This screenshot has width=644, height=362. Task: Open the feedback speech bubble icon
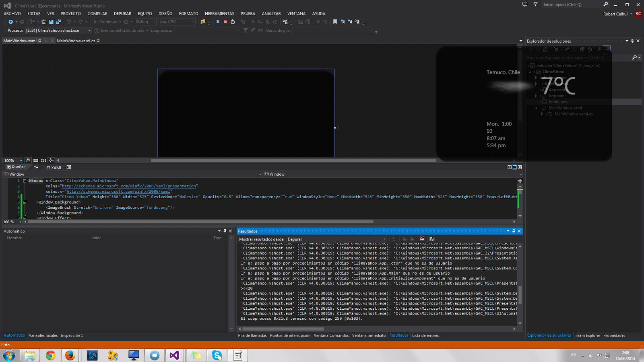tap(525, 4)
